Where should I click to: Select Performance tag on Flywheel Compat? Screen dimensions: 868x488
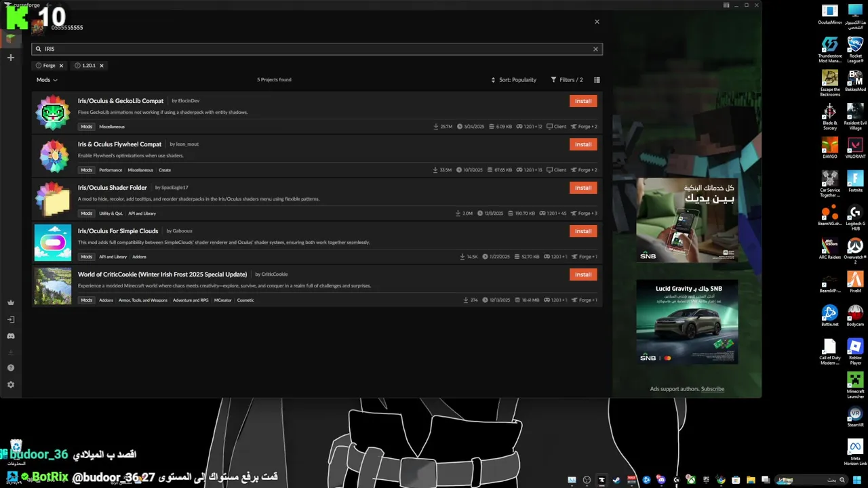(111, 170)
